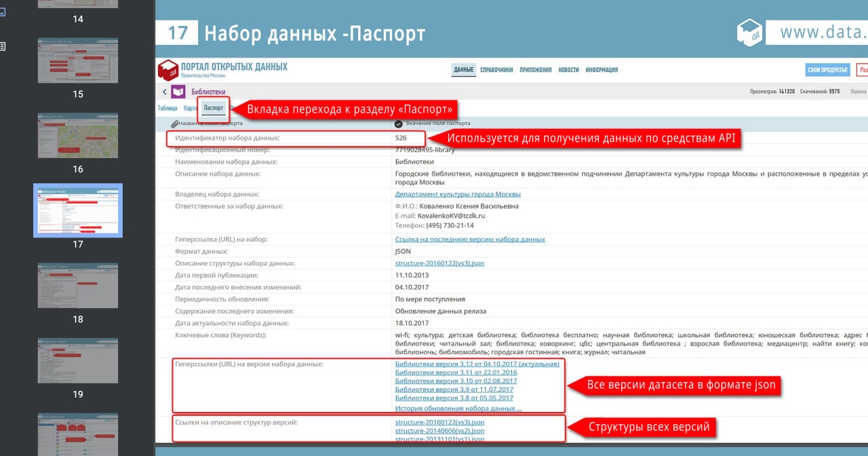Open Библиотеки версия 3.9 от 11.07.2017 link
This screenshot has height=456, width=868.
click(454, 389)
